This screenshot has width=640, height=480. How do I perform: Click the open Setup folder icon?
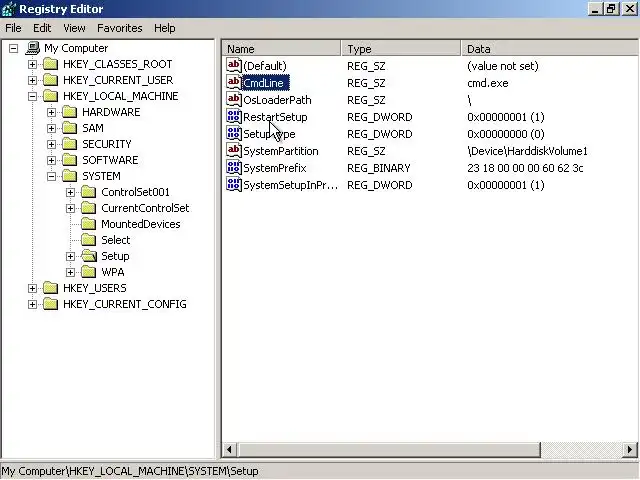coord(89,256)
